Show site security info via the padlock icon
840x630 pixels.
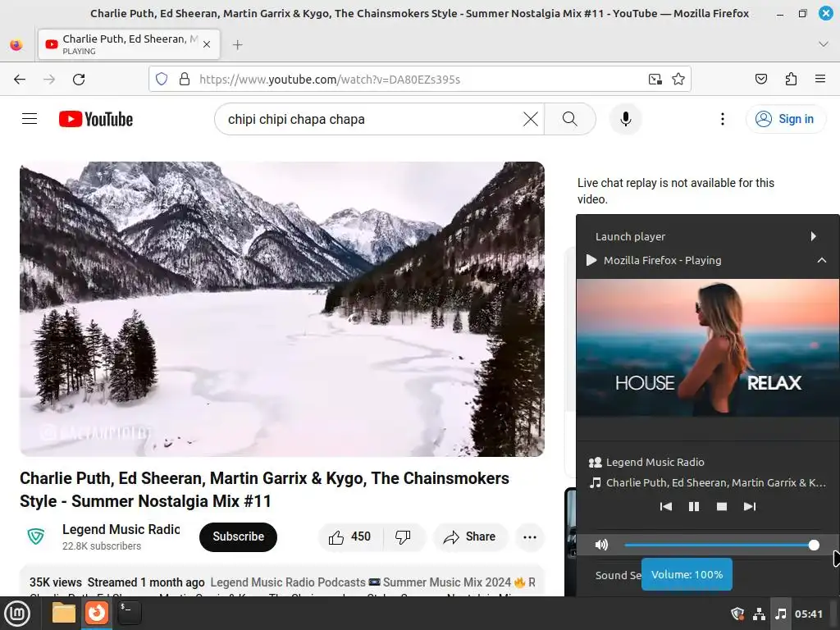(x=185, y=80)
